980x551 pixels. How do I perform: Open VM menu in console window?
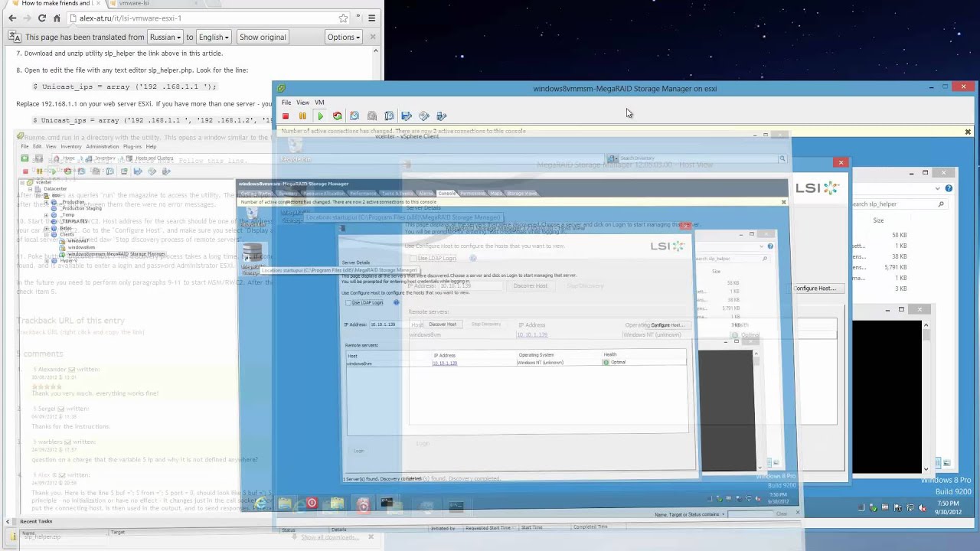[x=319, y=103]
